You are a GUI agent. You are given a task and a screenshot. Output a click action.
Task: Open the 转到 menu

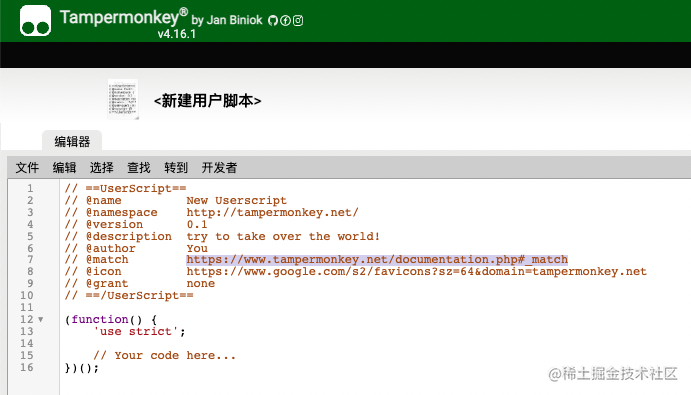coord(176,168)
